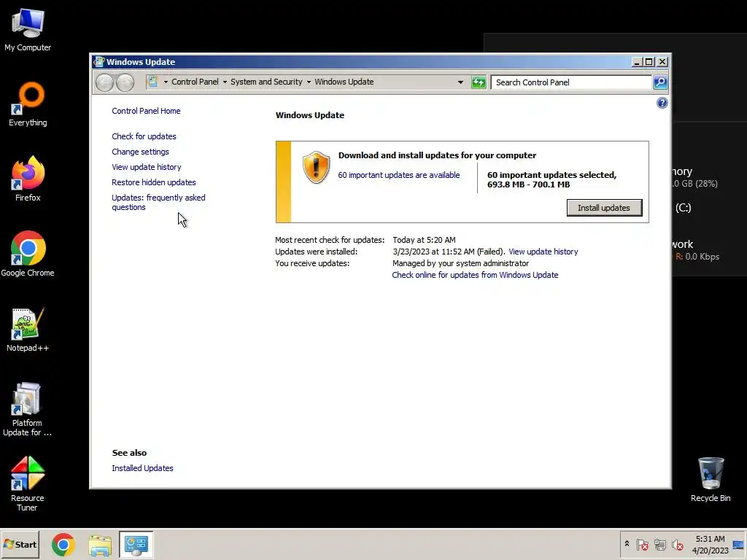Click Check for updates link
Viewport: 747px width, 560px height.
(x=144, y=136)
